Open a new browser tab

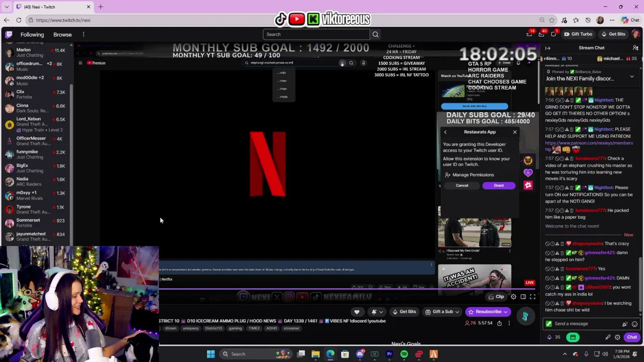pyautogui.click(x=100, y=7)
